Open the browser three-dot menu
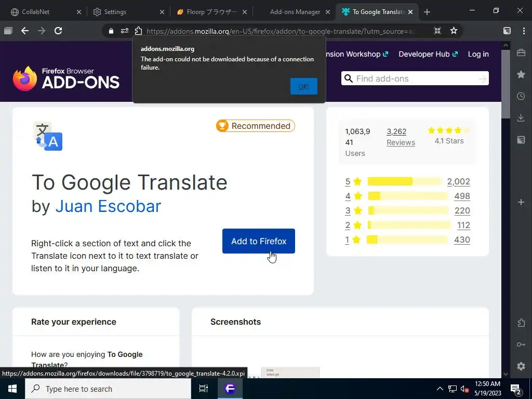 (x=524, y=31)
